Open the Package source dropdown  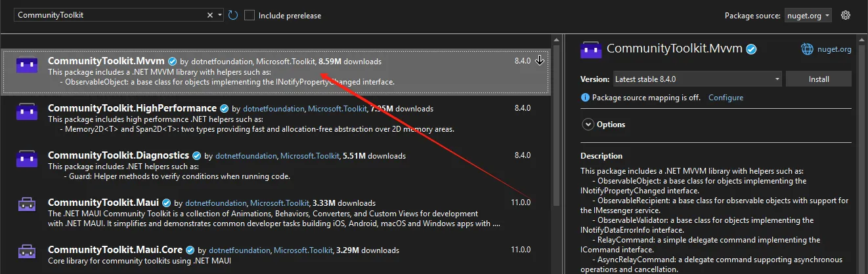[808, 15]
